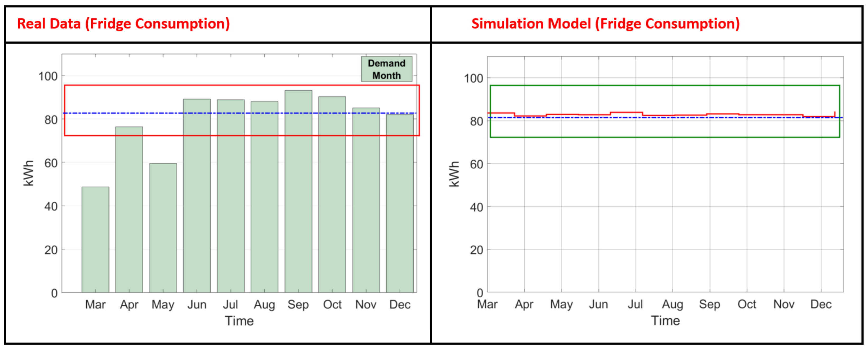Image resolution: width=868 pixels, height=349 pixels.
Task: Click the 100 y-axis label in simulation chart
Action: tap(473, 79)
